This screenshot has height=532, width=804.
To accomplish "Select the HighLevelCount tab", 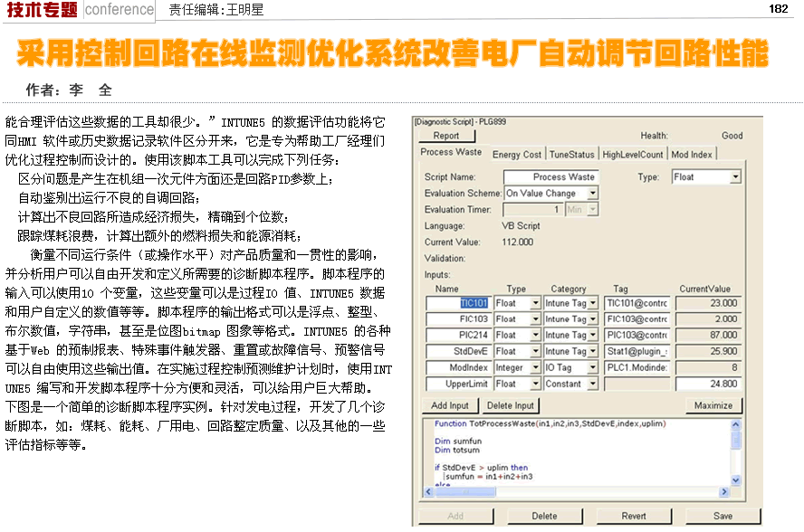I will tap(633, 155).
